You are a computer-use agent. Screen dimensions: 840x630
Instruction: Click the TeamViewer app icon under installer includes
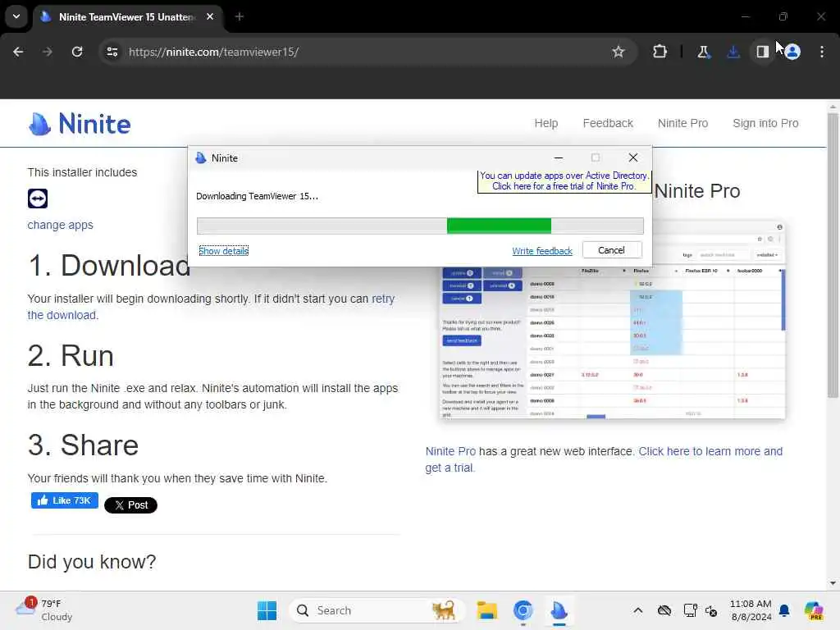pyautogui.click(x=38, y=199)
